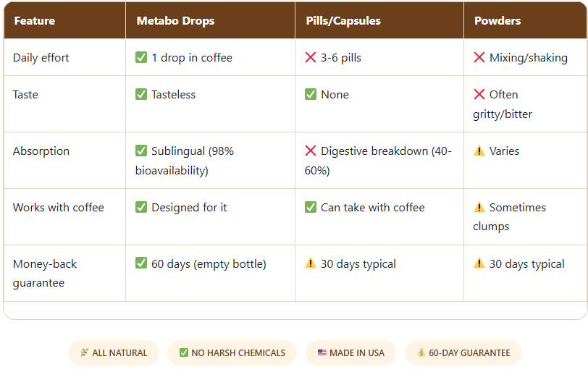
Task: Click the 'Pills/Capsules' column header
Action: click(343, 20)
